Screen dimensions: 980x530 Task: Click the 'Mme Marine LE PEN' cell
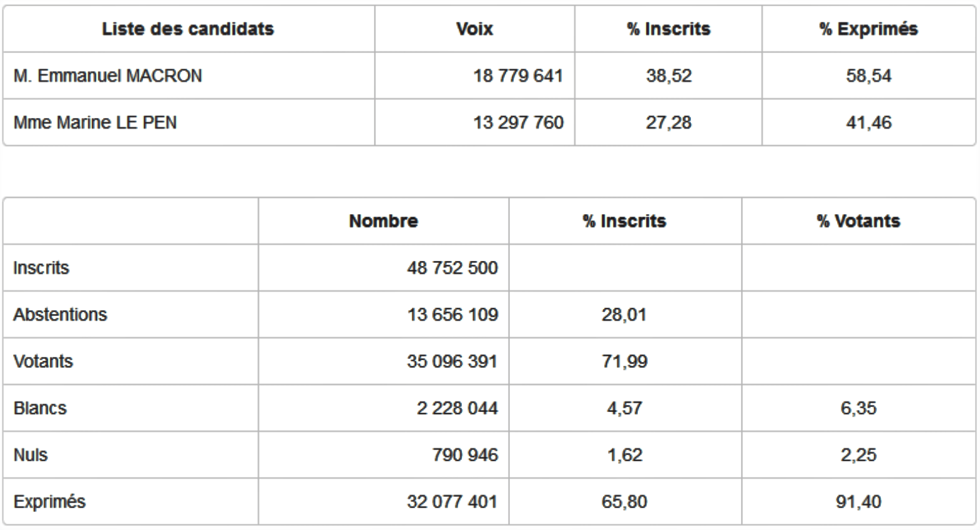click(95, 122)
